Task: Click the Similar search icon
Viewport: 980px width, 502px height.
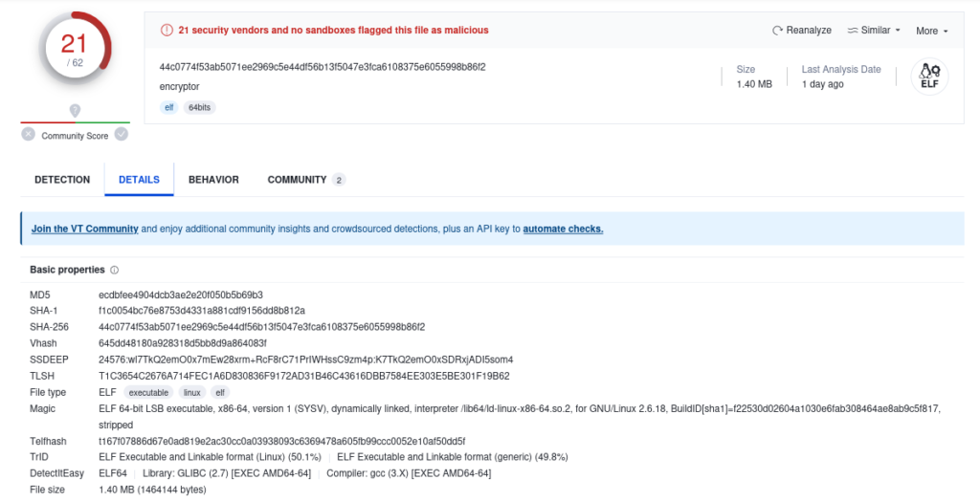Action: coord(853,30)
